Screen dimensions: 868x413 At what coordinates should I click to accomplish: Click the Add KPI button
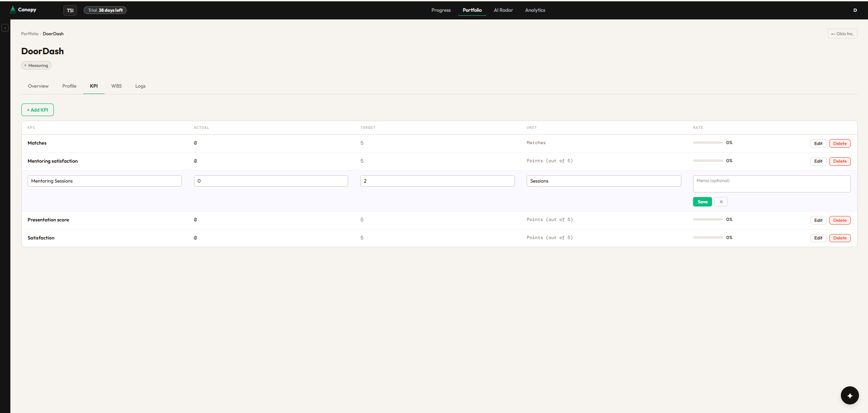38,110
